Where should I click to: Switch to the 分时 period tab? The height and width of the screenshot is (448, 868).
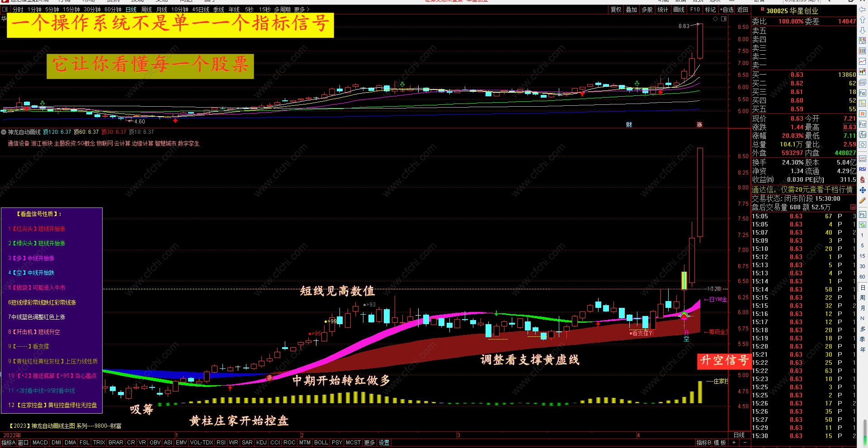click(x=18, y=9)
